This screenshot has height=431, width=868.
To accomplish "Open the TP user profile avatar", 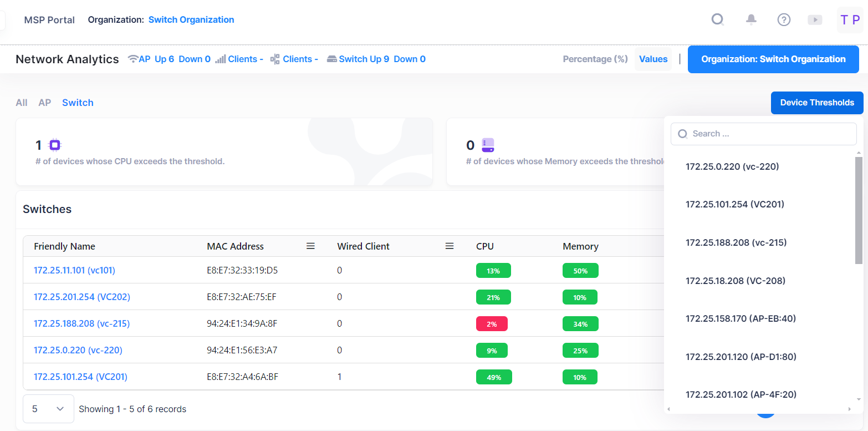I will coord(850,20).
